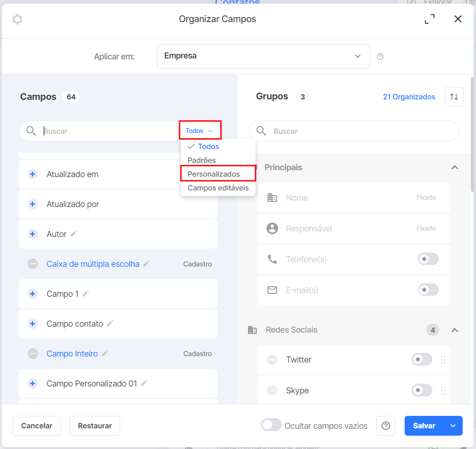Click help icon next to Aplicar em
The width and height of the screenshot is (476, 449).
click(380, 57)
